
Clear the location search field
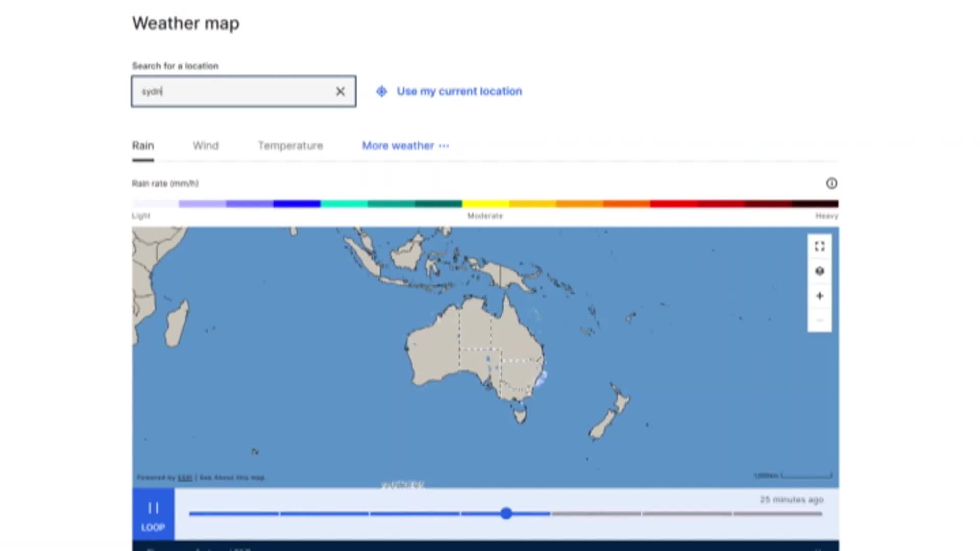pos(340,91)
